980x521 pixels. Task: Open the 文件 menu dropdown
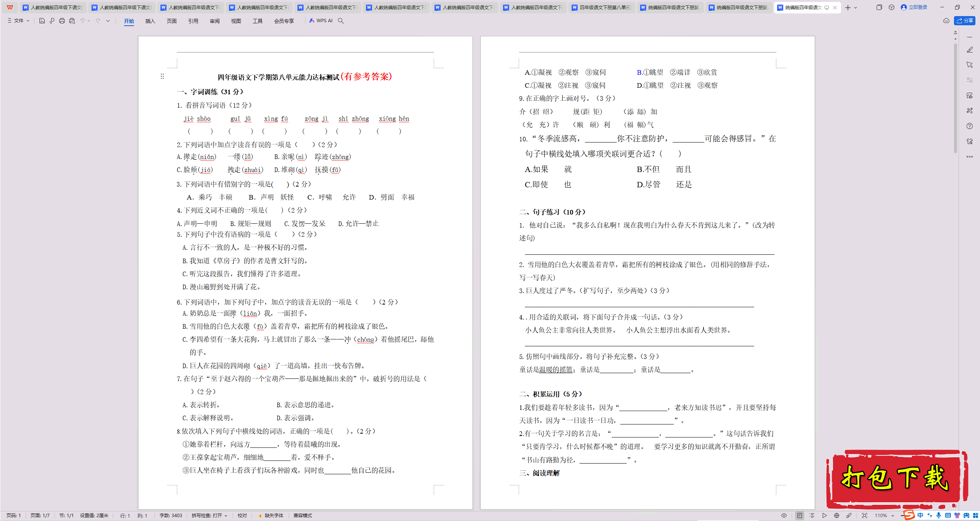[x=18, y=21]
